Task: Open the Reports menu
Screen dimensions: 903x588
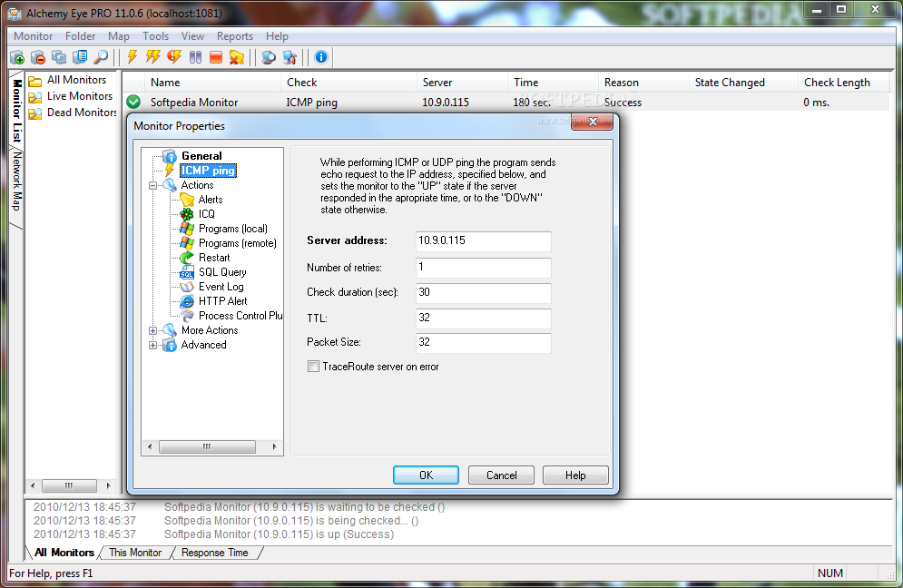Action: pyautogui.click(x=234, y=36)
